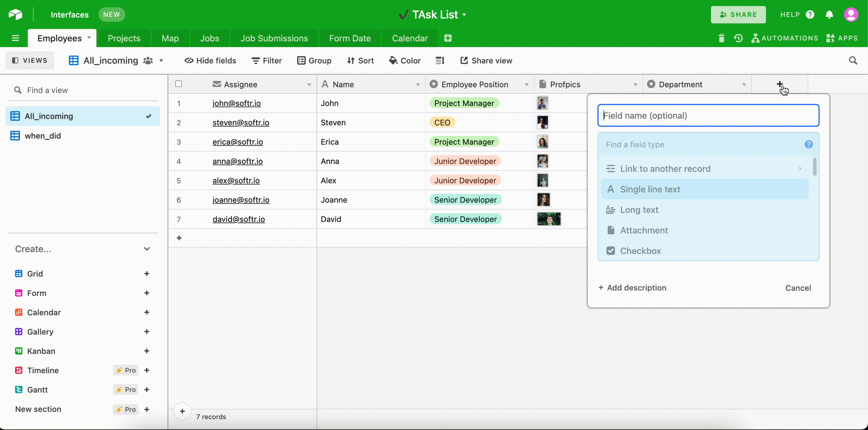Open the Job Submissions tab
Image resolution: width=868 pixels, height=430 pixels.
click(x=274, y=38)
